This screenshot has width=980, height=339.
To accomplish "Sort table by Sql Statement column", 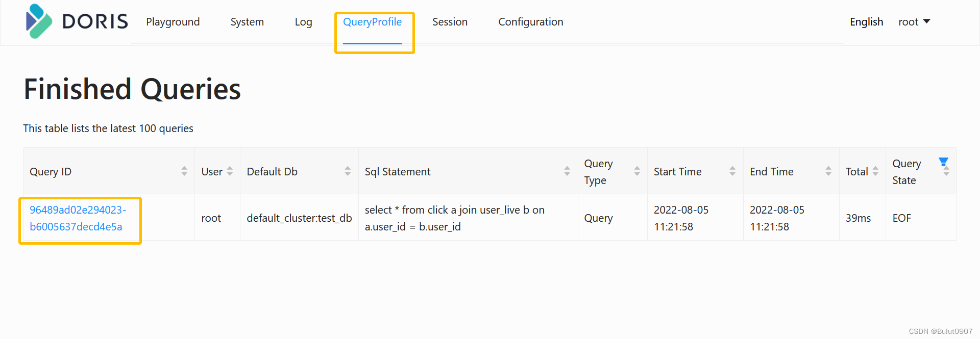I will click(567, 171).
